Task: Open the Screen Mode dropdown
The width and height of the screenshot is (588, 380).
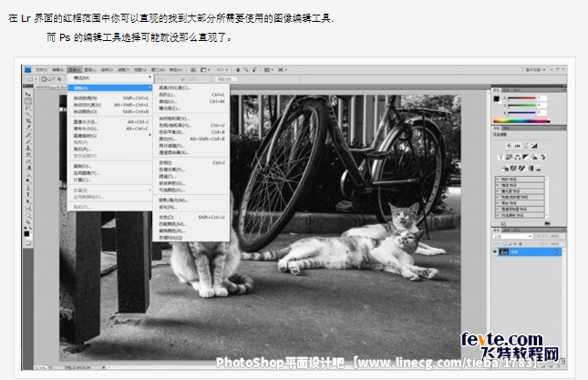Action: click(282, 69)
